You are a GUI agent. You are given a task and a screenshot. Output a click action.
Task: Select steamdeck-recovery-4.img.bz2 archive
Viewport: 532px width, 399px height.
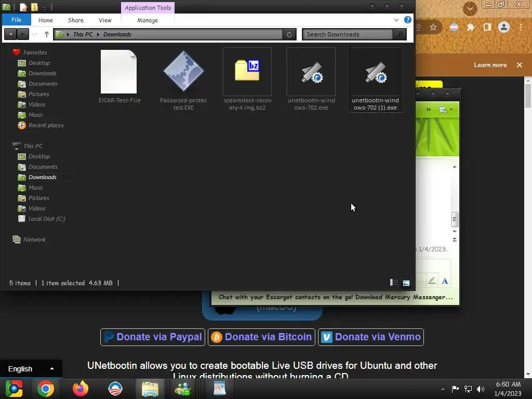tap(247, 80)
